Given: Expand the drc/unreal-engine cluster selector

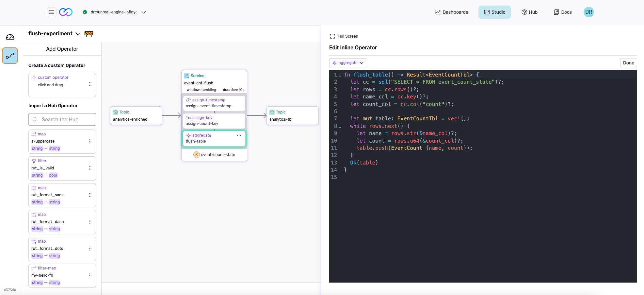Looking at the screenshot, I should pyautogui.click(x=143, y=12).
